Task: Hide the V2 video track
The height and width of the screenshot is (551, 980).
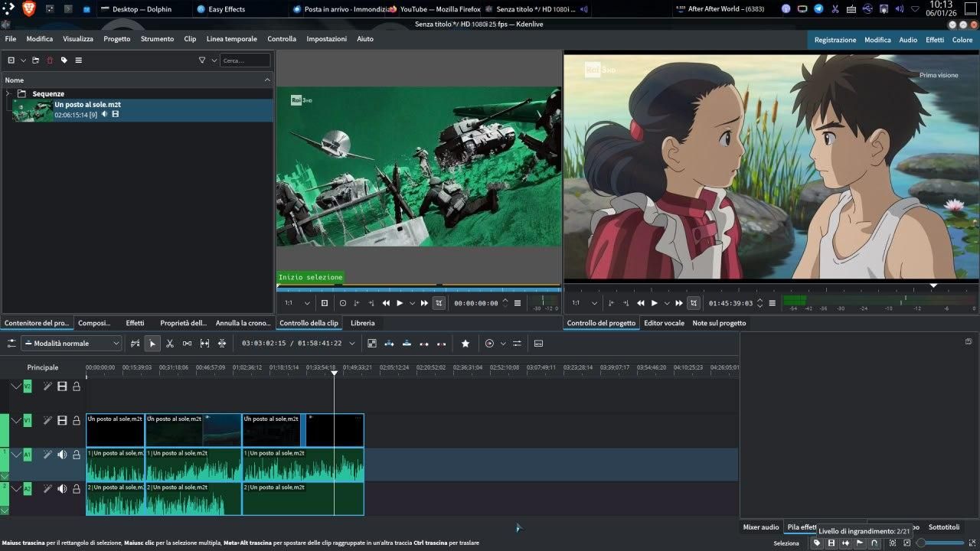Action: (62, 386)
